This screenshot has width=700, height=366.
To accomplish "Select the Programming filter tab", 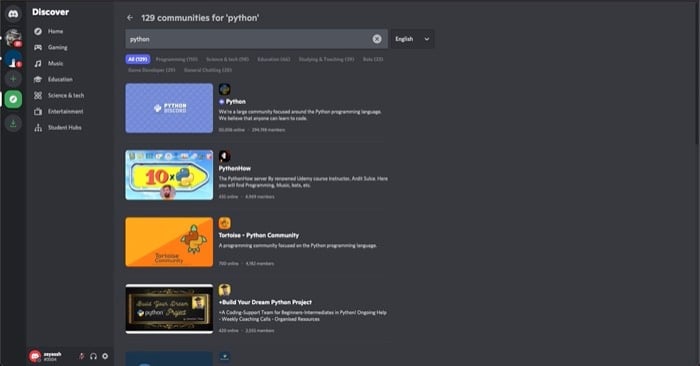I will click(177, 59).
